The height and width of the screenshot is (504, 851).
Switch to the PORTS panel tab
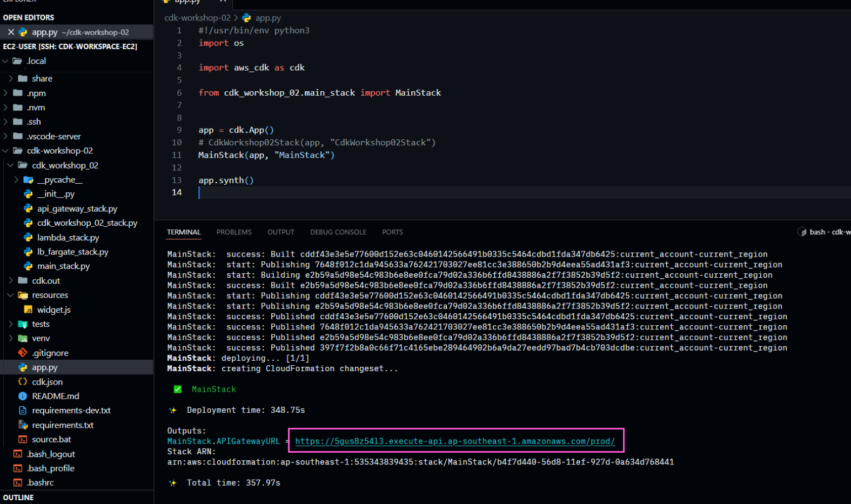[392, 232]
